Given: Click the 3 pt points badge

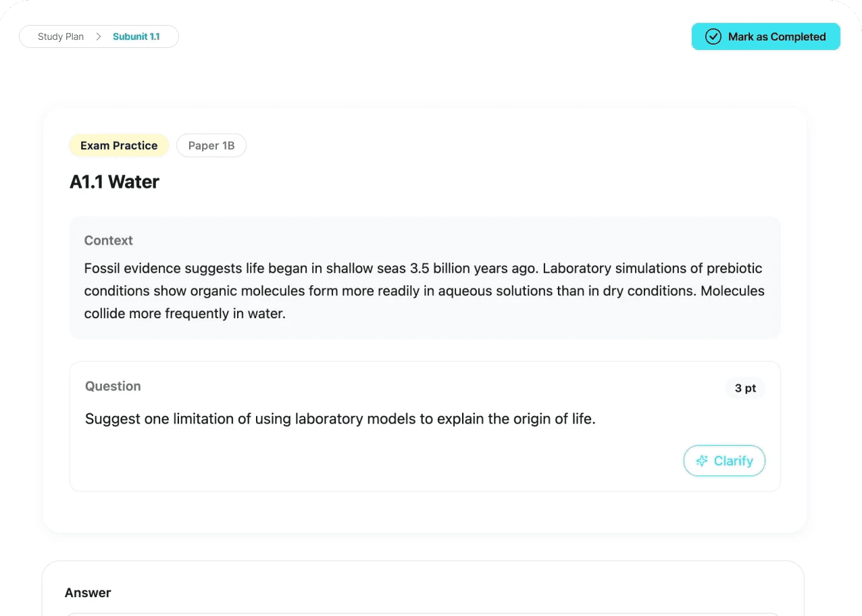Looking at the screenshot, I should (746, 388).
